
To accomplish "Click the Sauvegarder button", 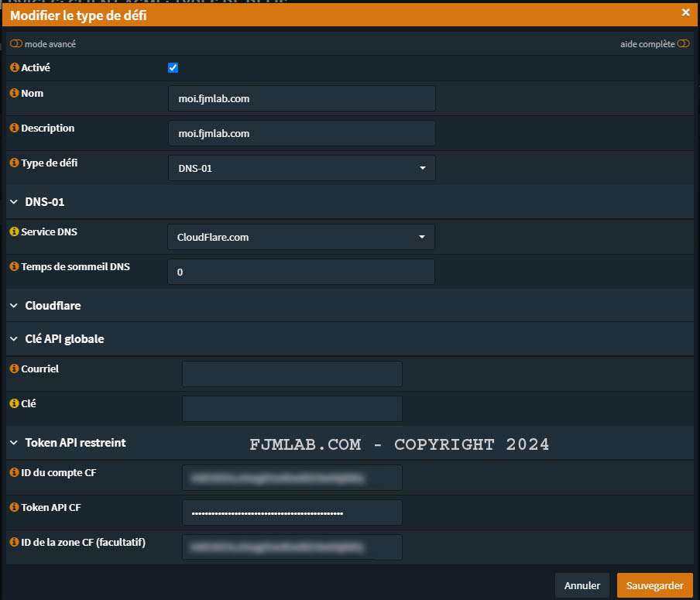I will 654,586.
